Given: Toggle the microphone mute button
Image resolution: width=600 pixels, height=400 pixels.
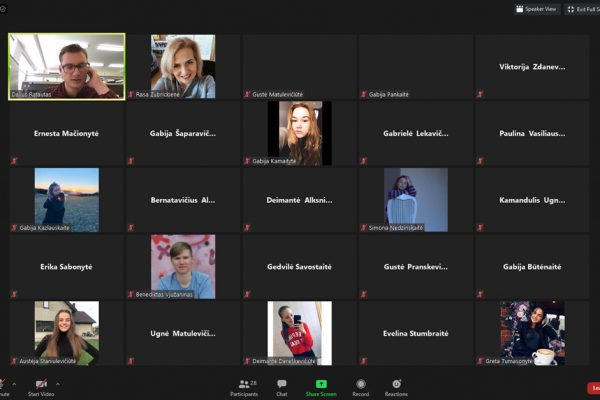Looking at the screenshot, I should point(2,387).
